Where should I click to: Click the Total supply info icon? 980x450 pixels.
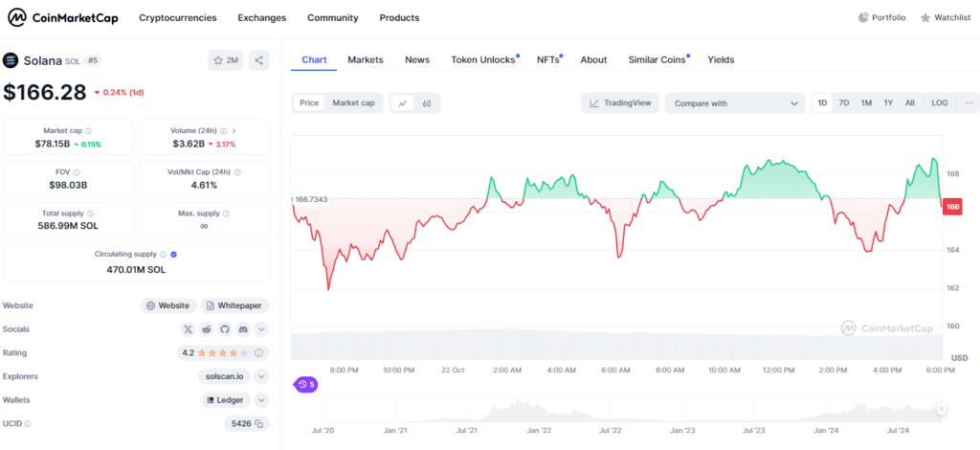point(91,214)
